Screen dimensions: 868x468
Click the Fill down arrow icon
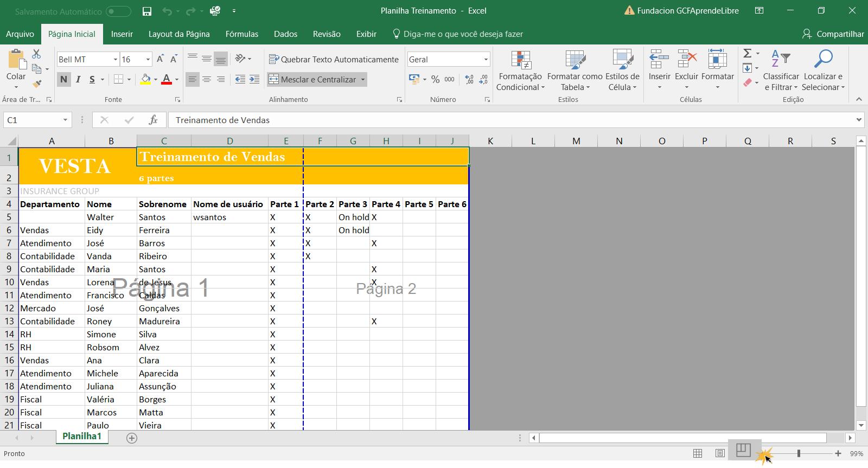[748, 68]
